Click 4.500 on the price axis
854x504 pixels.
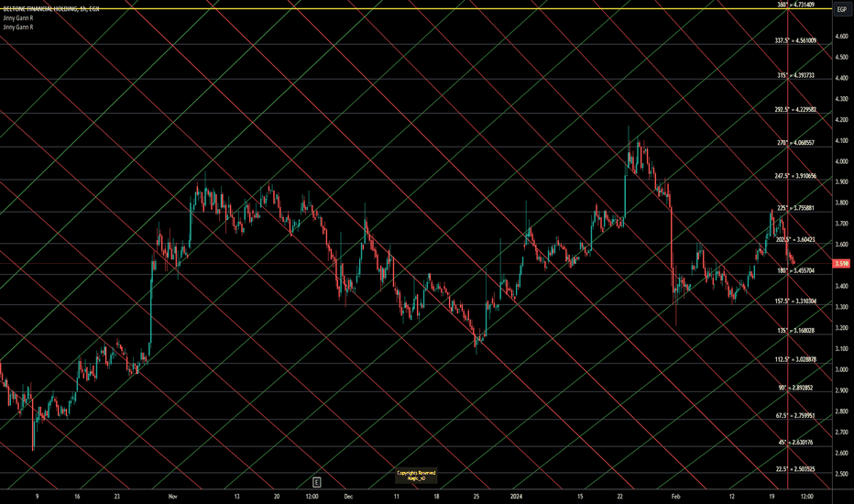pyautogui.click(x=841, y=57)
